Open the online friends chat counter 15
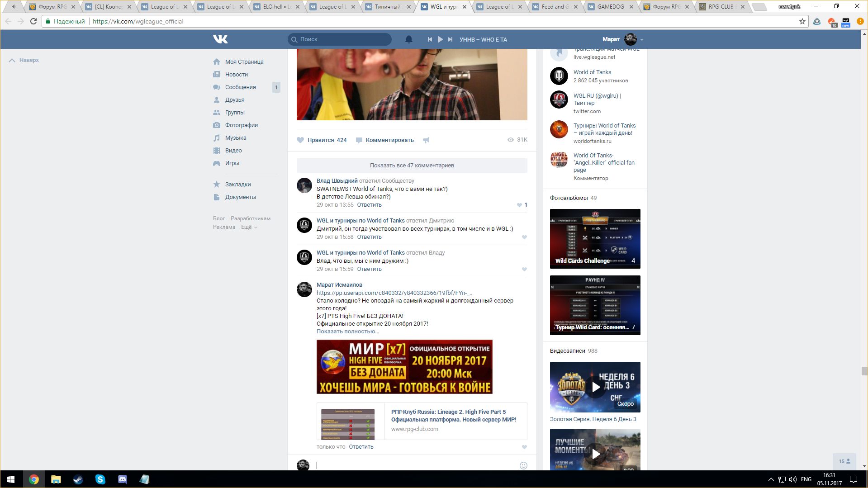 [x=844, y=461]
